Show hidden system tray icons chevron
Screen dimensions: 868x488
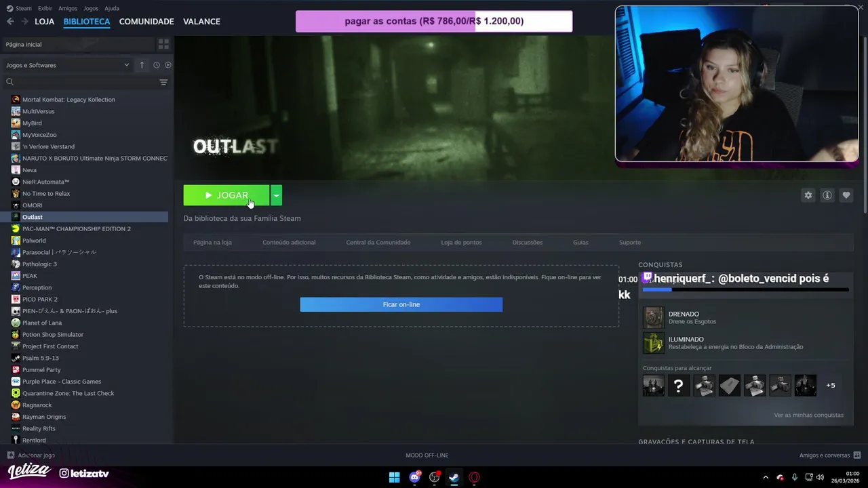click(766, 477)
